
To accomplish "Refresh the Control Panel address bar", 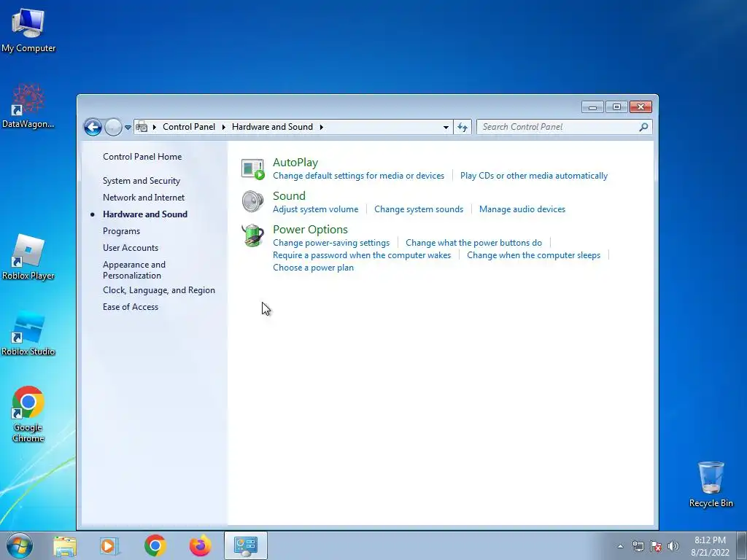I will point(462,127).
